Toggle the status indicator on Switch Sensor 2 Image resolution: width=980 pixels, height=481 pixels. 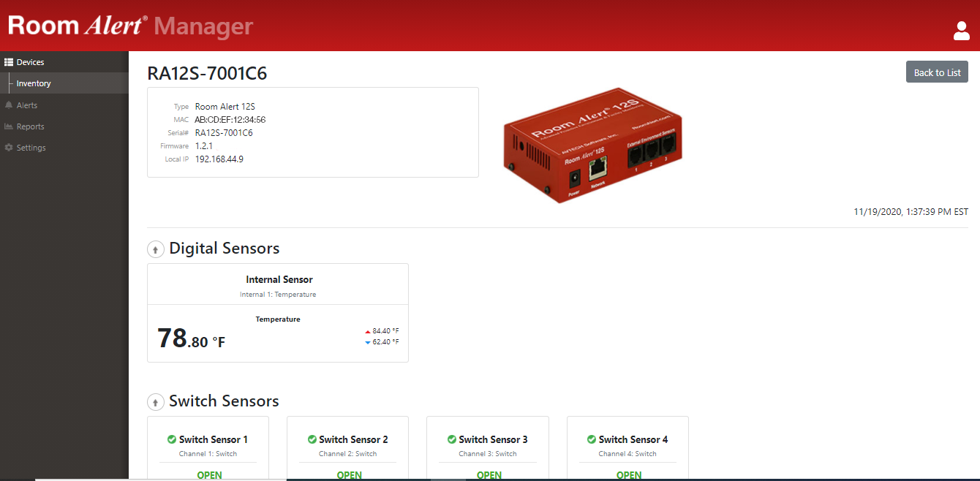point(314,439)
